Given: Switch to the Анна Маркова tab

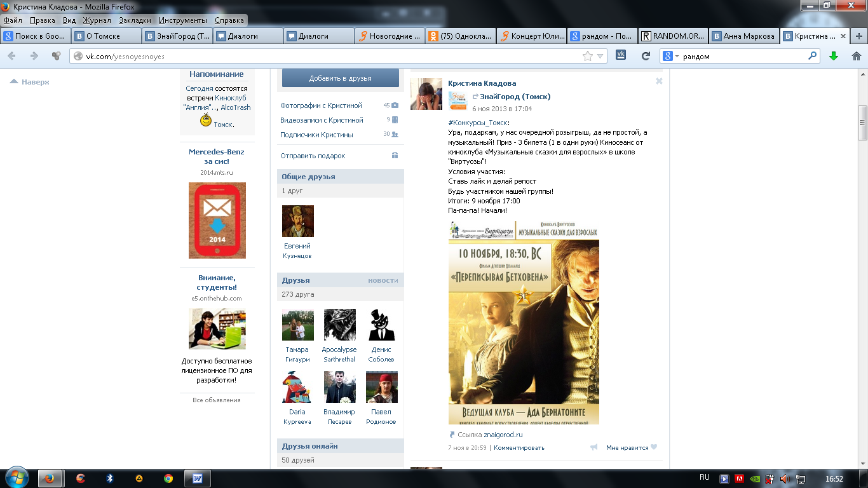Looking at the screenshot, I should point(742,36).
